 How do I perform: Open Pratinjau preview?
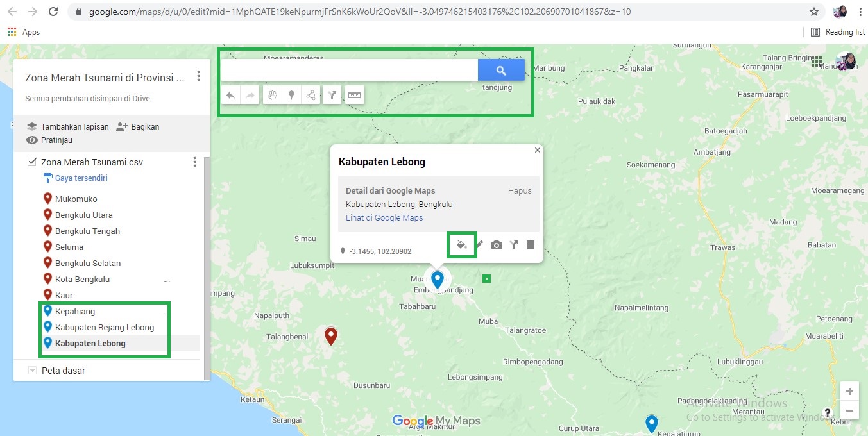click(49, 140)
